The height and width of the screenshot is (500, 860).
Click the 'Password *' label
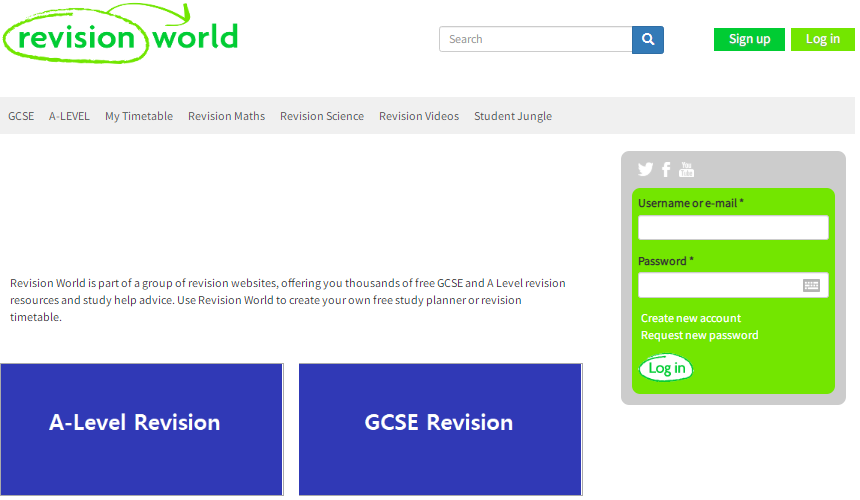tap(665, 261)
